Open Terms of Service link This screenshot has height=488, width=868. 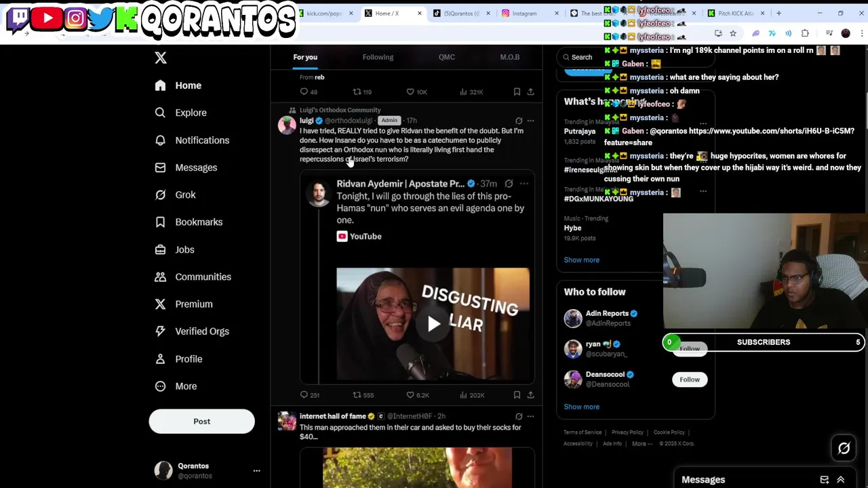pos(583,432)
